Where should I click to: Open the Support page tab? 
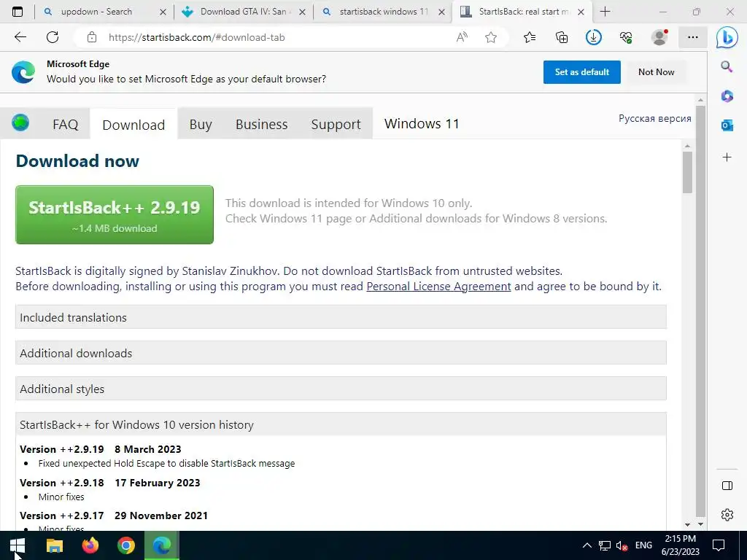(x=336, y=124)
